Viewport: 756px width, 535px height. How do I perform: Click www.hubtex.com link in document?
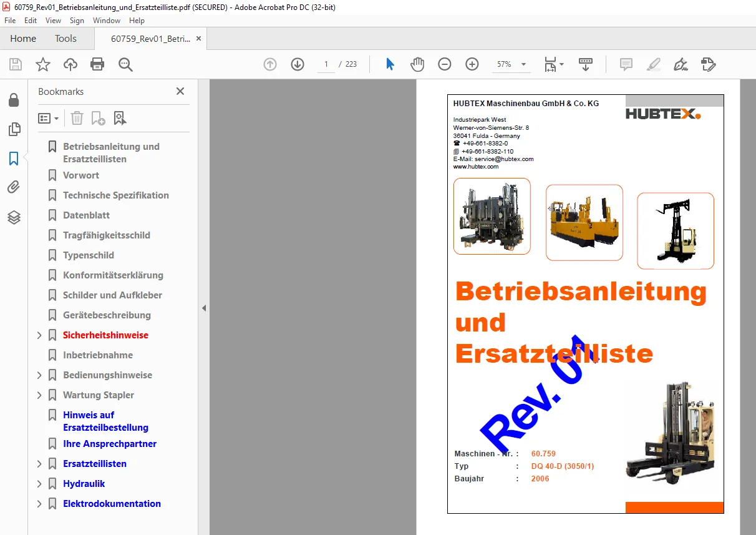click(x=476, y=167)
